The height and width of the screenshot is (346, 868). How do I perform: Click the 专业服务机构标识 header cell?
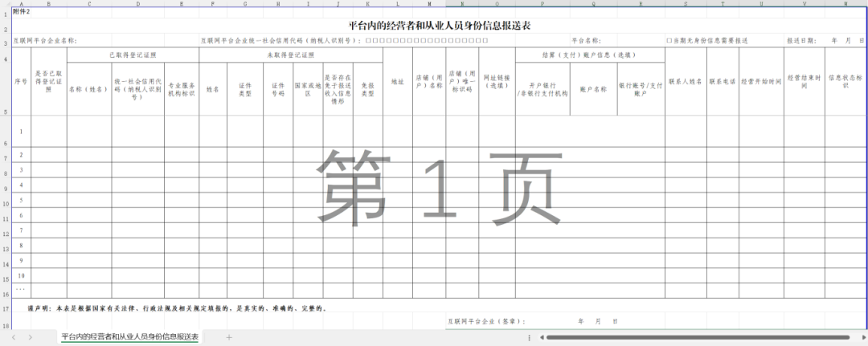pos(182,88)
